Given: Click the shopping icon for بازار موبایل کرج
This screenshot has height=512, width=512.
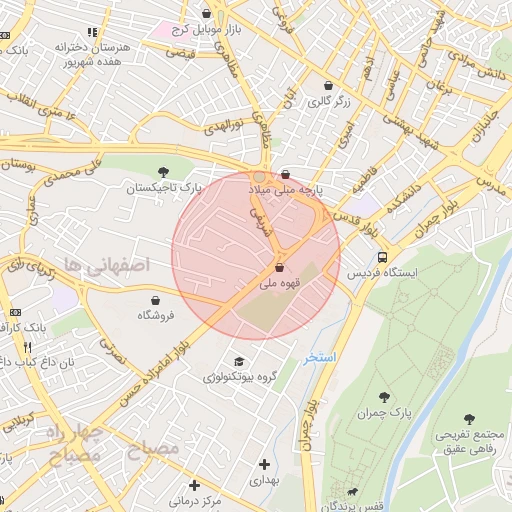Looking at the screenshot, I should click(207, 14).
